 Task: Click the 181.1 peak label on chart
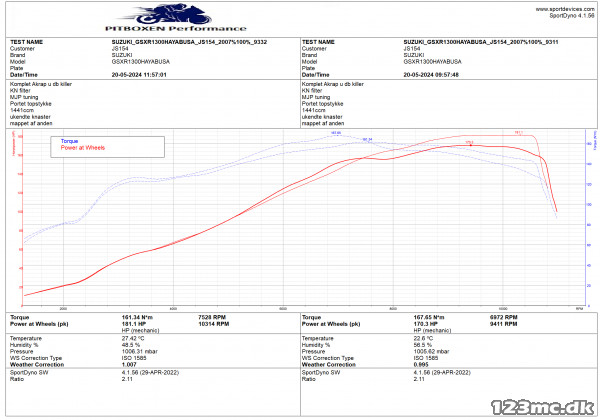click(x=518, y=133)
